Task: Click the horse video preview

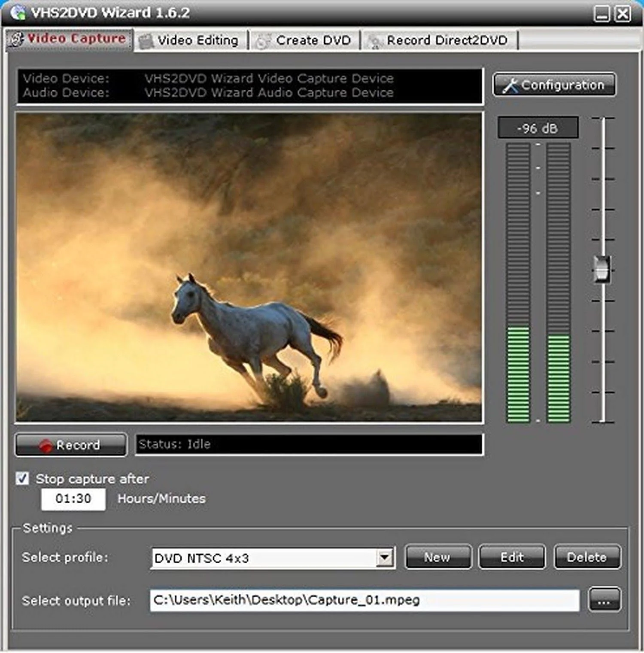Action: 249,268
